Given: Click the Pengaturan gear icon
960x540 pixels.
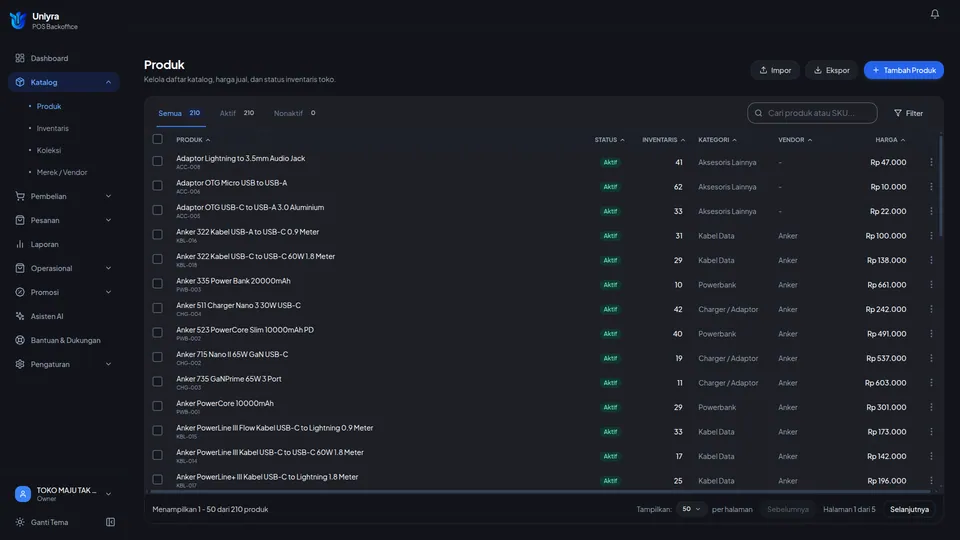Looking at the screenshot, I should coord(20,364).
